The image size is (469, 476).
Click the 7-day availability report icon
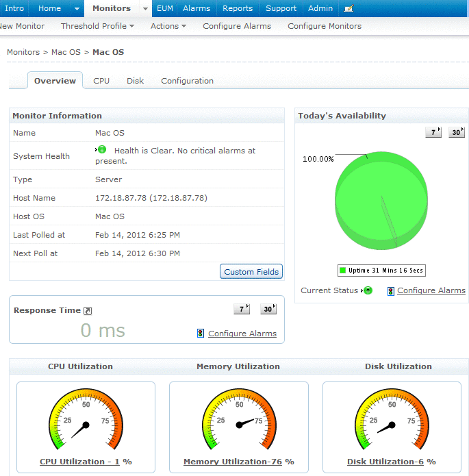[433, 132]
